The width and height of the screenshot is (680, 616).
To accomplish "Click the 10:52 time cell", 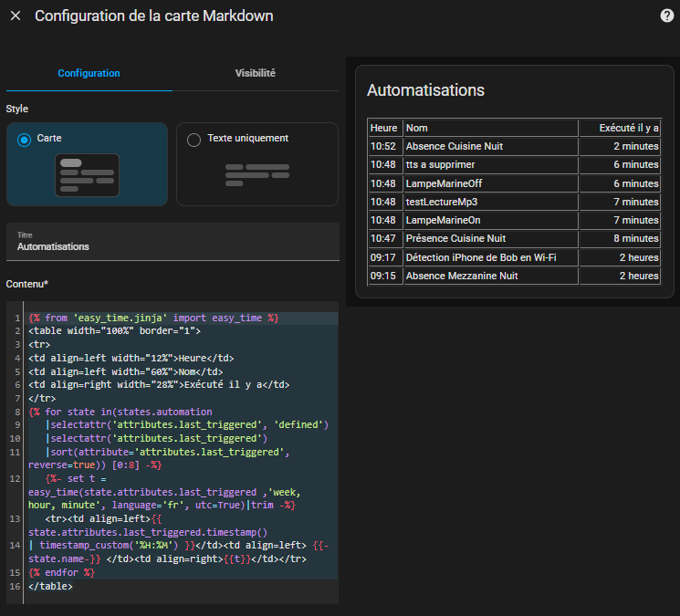I will pos(383,146).
